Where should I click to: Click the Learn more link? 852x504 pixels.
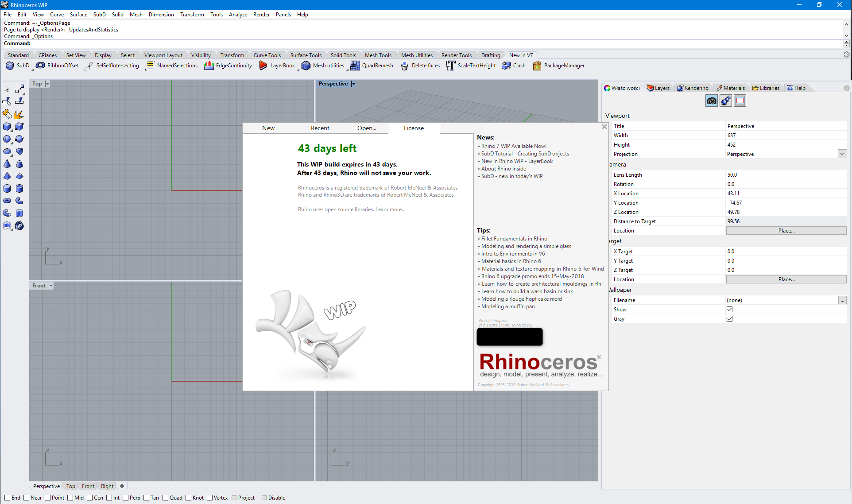(x=390, y=209)
